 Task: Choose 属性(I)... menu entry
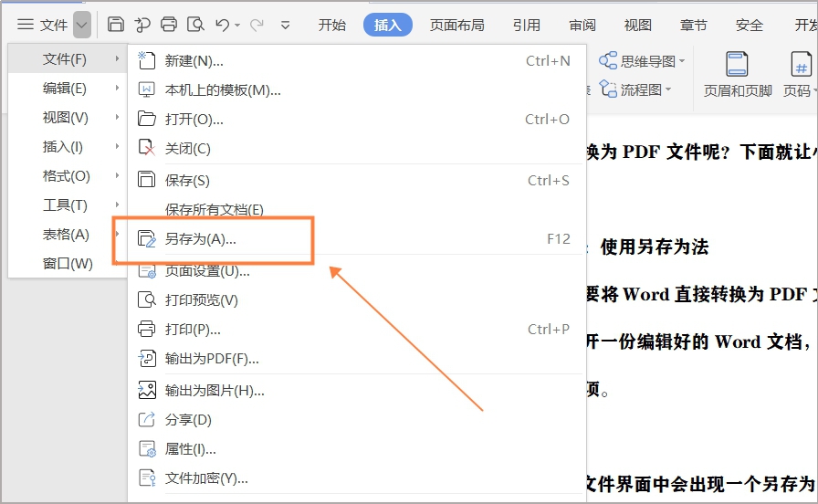tap(356, 448)
